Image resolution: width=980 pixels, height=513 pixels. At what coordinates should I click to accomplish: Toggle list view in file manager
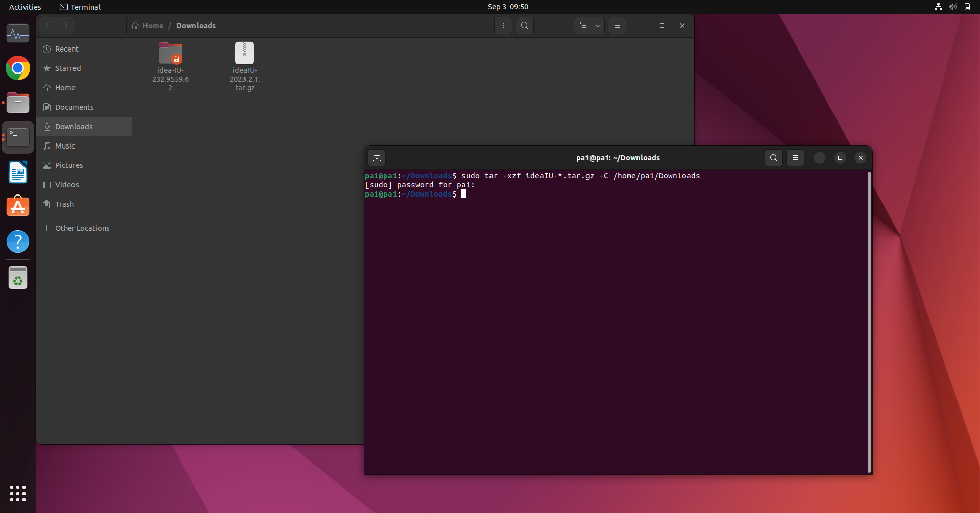583,26
